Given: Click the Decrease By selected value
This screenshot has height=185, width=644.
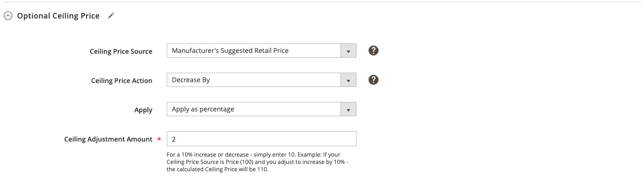Looking at the screenshot, I should [x=191, y=80].
